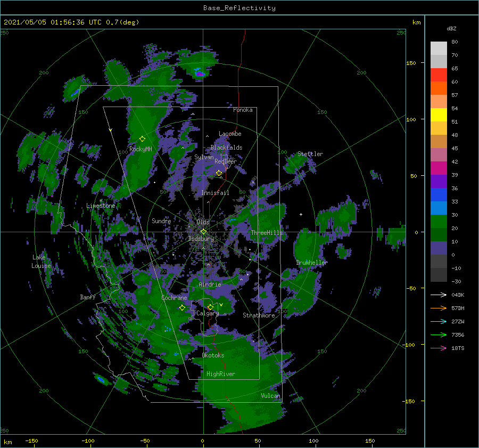Click the Didsbury city label

click(201, 239)
